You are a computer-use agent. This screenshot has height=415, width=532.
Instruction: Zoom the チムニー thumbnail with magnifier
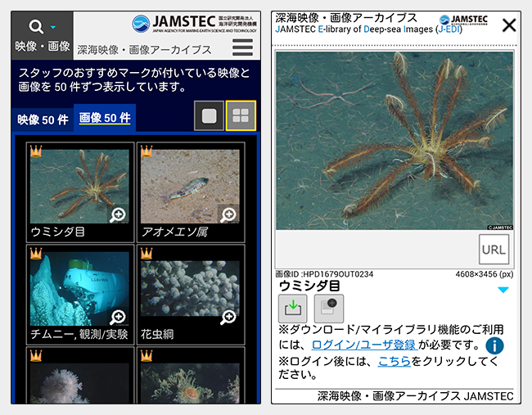(x=118, y=318)
